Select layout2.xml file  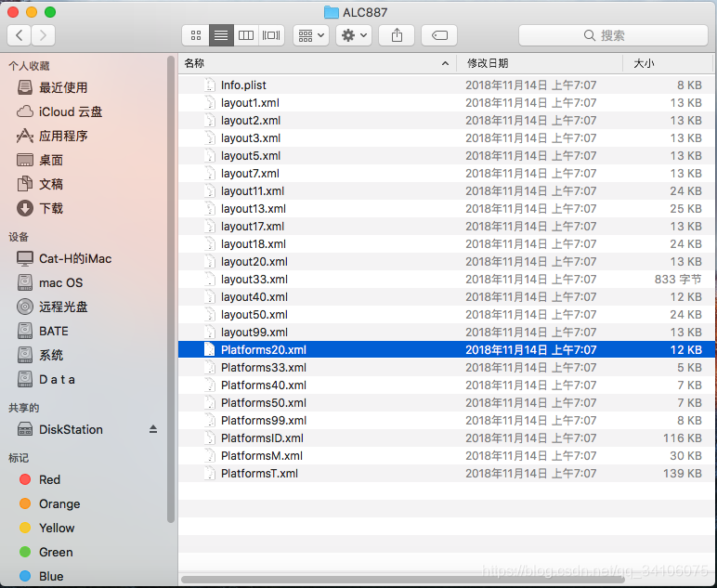coord(446,120)
